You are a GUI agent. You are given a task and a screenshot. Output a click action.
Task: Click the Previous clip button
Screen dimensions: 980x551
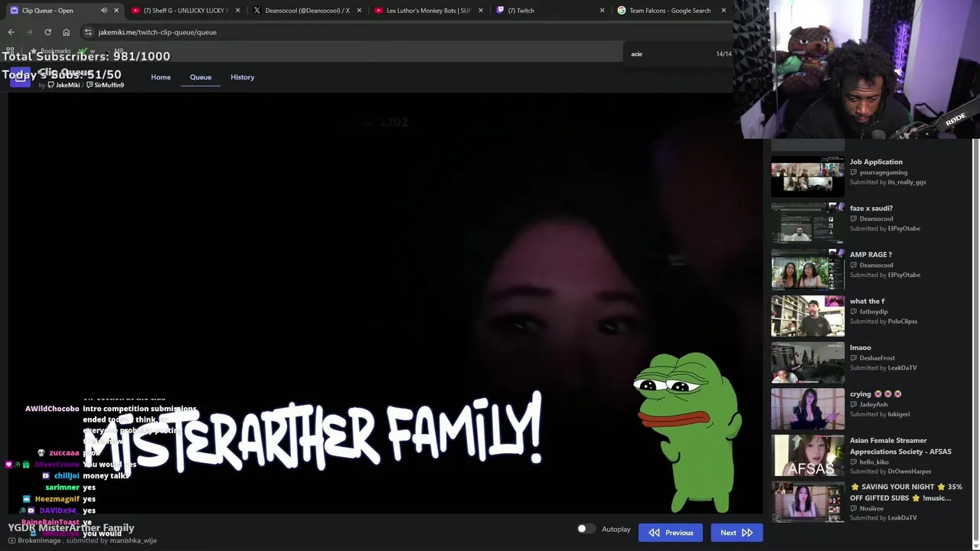click(671, 533)
